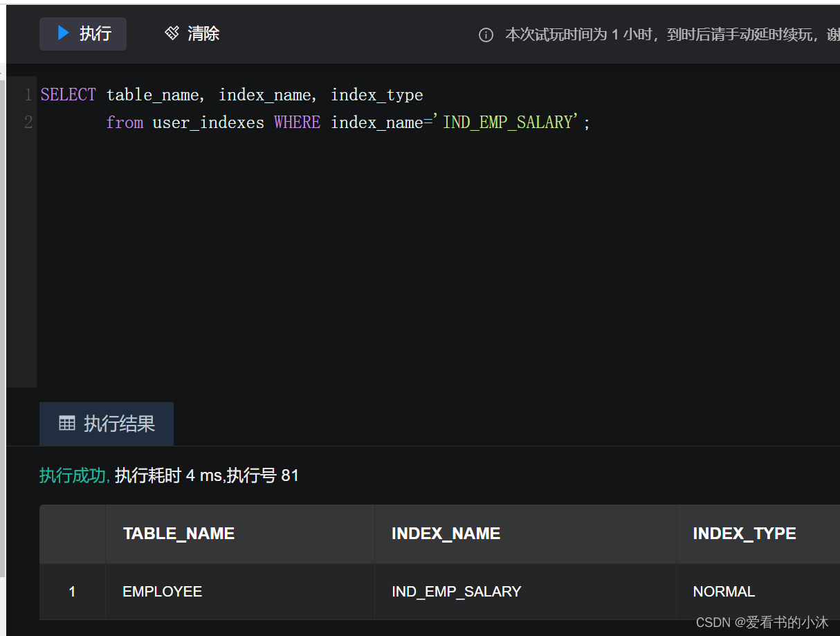Click the 执行成功 status message

(x=75, y=475)
